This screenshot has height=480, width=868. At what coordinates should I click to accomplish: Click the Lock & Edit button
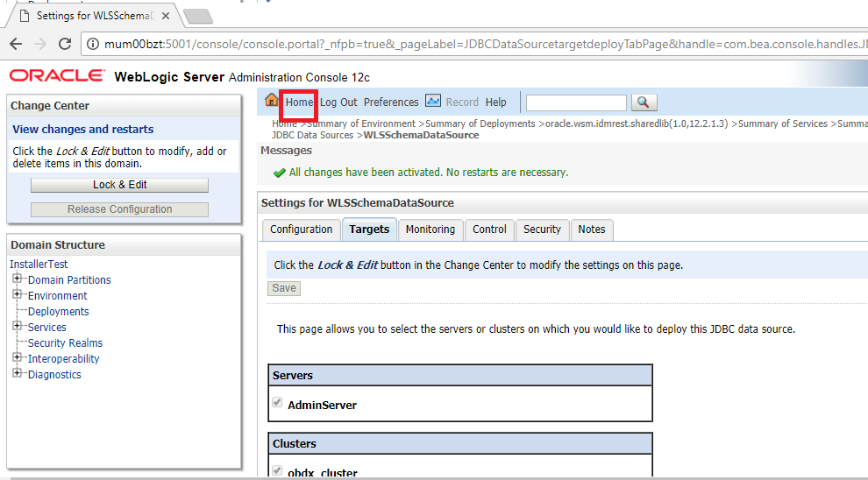click(119, 185)
